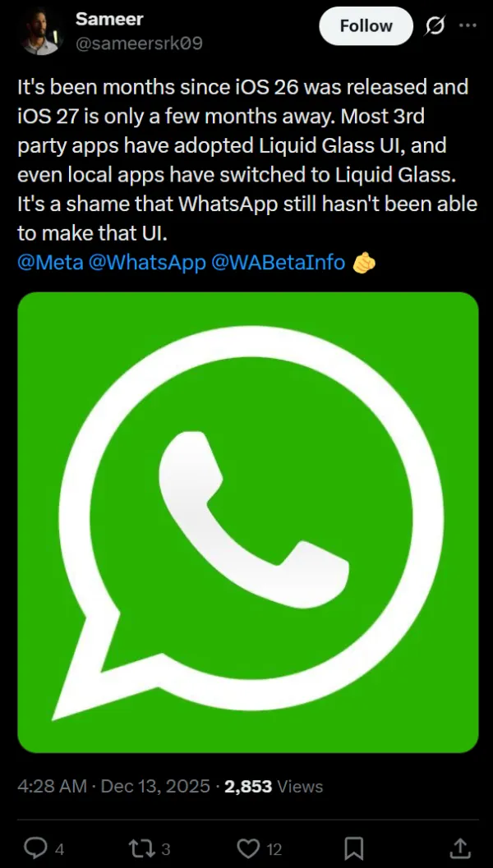Click the Grok explain-post icon
This screenshot has height=868, width=493.
pos(433,26)
